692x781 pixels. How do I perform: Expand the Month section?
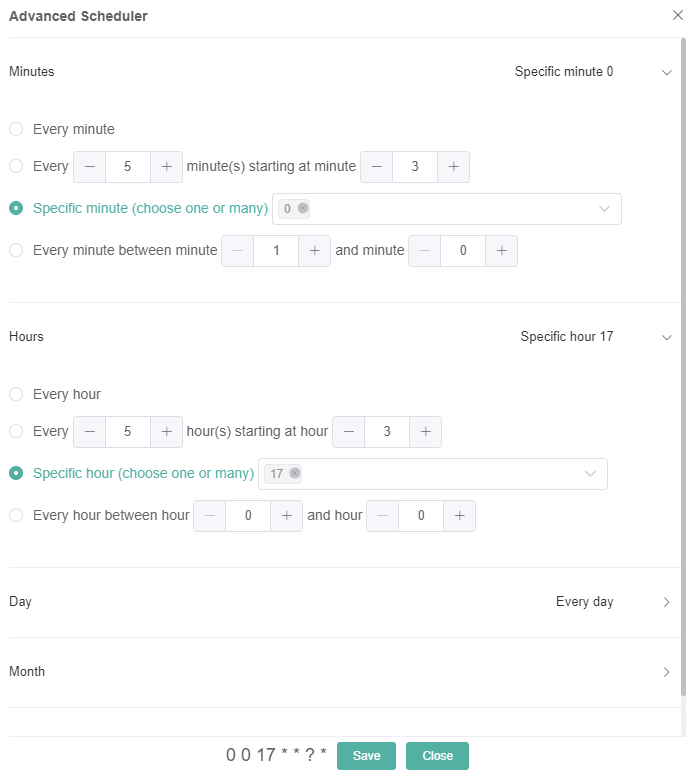[x=667, y=672]
